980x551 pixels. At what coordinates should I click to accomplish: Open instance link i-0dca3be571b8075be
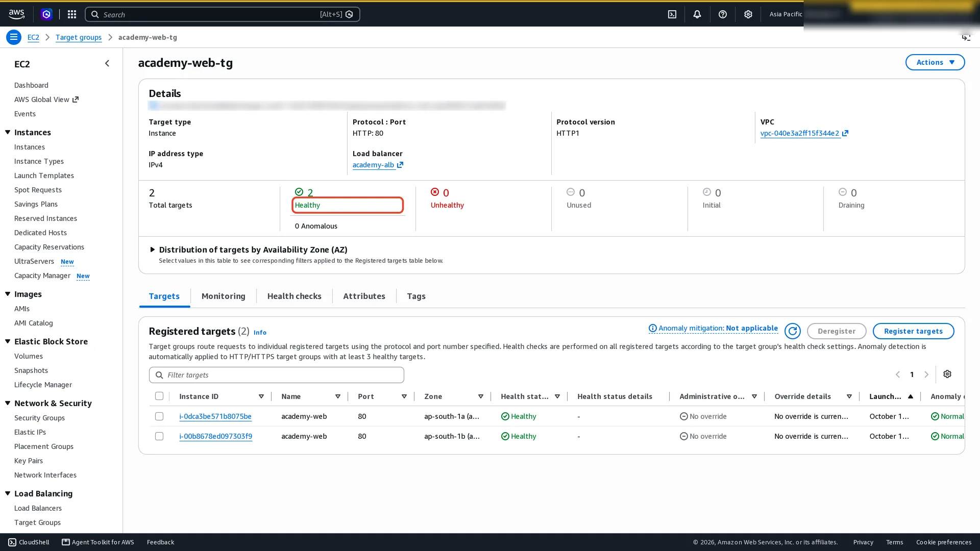coord(215,416)
